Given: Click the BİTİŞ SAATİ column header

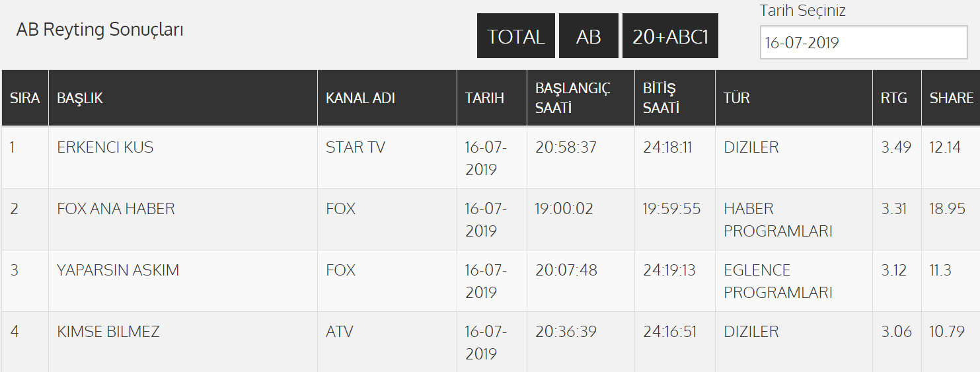Looking at the screenshot, I should coord(661,98).
